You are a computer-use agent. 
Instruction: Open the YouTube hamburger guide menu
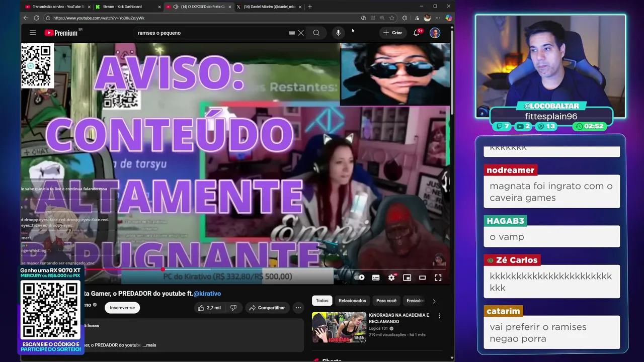pyautogui.click(x=33, y=33)
